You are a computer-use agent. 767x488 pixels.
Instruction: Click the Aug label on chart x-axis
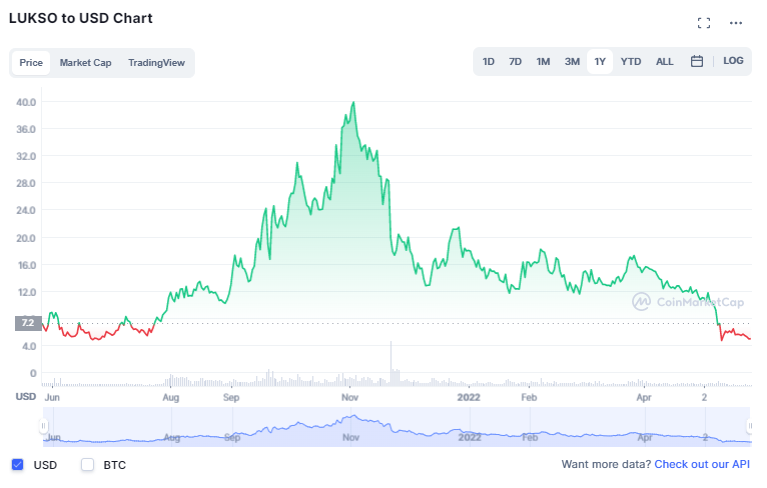click(x=171, y=397)
